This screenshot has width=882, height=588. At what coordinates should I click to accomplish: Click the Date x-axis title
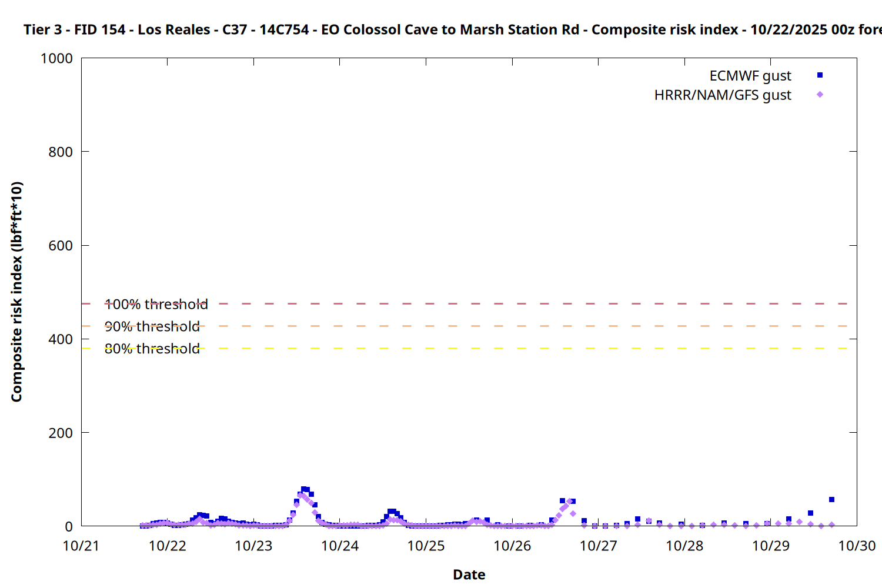[x=469, y=574]
